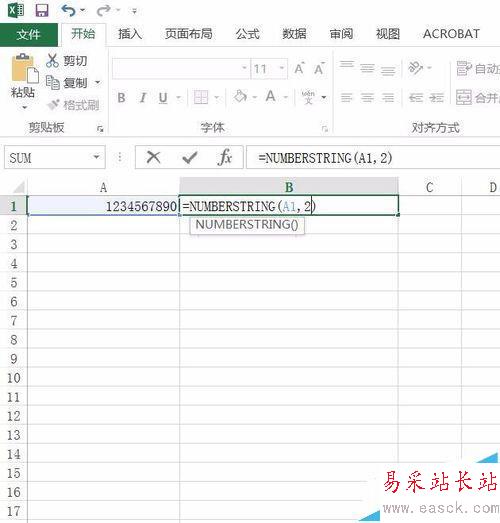Click the Undo arrow icon
The height and width of the screenshot is (523, 500).
click(x=68, y=10)
